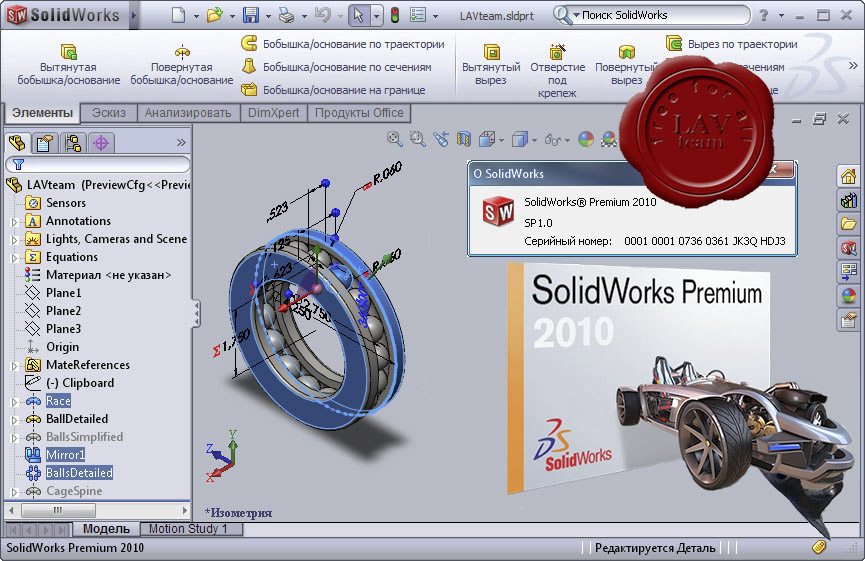Open dropdown arrow next to New document

click(196, 17)
